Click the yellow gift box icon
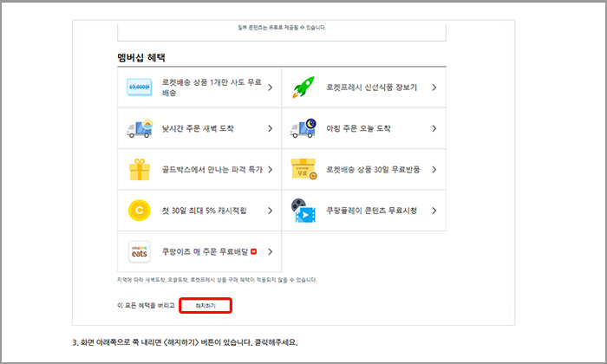Viewport: 607px width, 364px height. [x=140, y=169]
